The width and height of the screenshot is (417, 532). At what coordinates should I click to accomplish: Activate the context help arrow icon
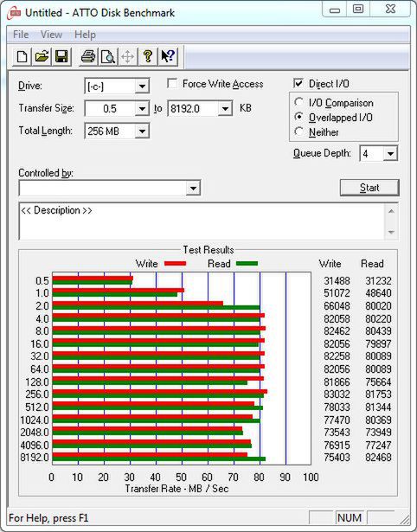coord(168,56)
